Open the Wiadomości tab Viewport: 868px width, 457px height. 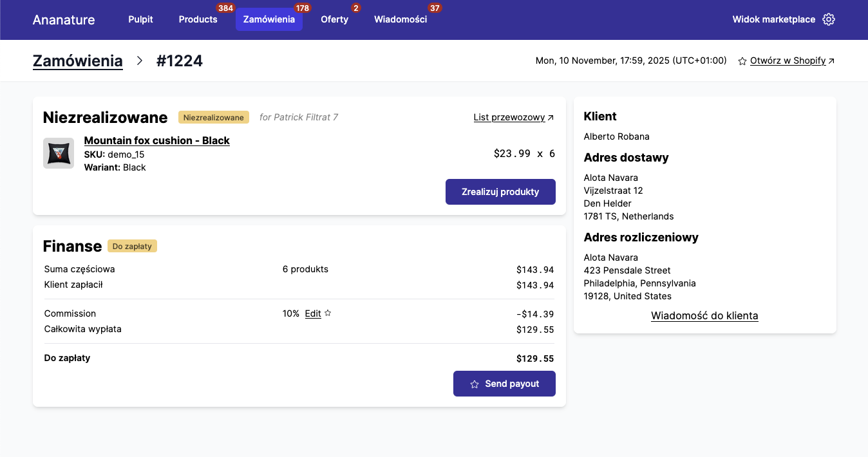400,19
